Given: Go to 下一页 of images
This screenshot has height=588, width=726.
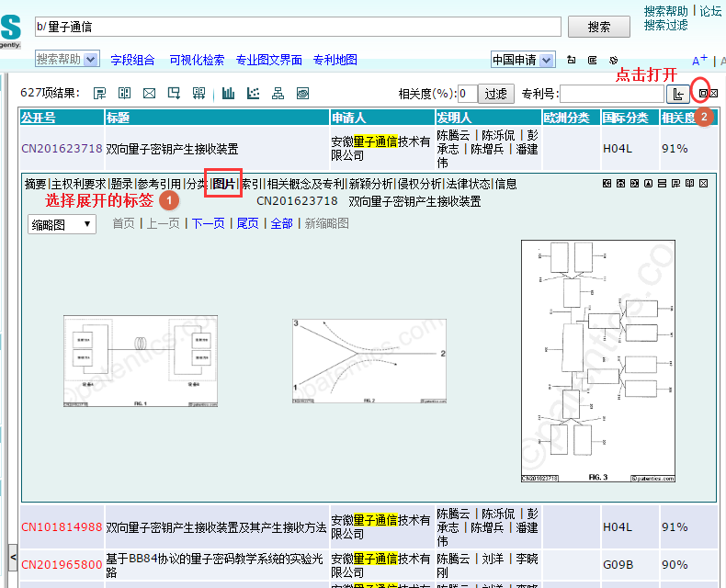Looking at the screenshot, I should tap(208, 223).
